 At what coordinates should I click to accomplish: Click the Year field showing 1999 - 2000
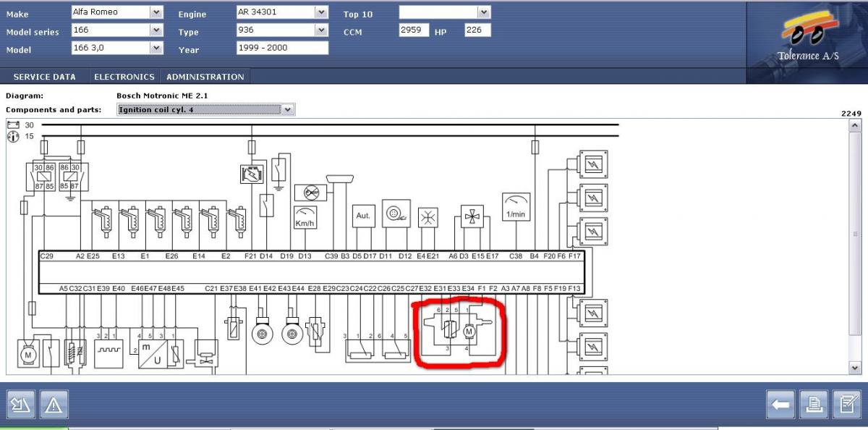pos(282,48)
